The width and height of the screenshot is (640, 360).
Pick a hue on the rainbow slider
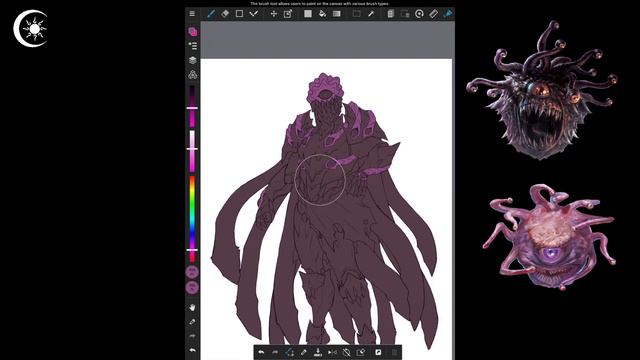[192, 219]
